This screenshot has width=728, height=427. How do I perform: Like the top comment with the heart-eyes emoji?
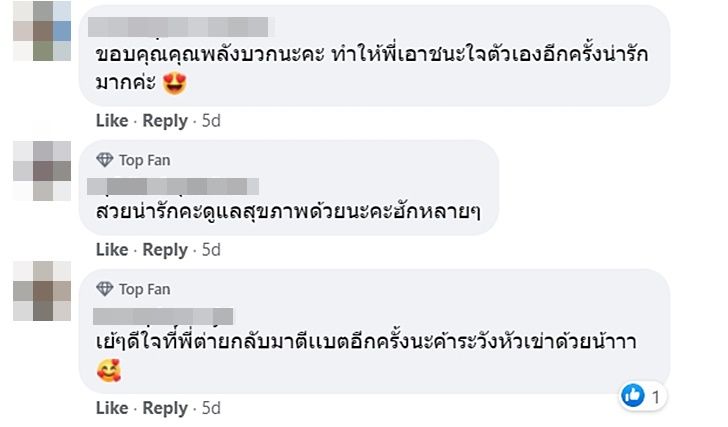click(x=112, y=121)
